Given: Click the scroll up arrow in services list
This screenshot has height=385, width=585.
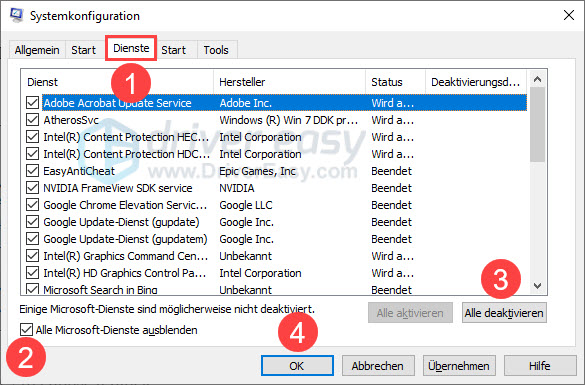Looking at the screenshot, I should (537, 79).
